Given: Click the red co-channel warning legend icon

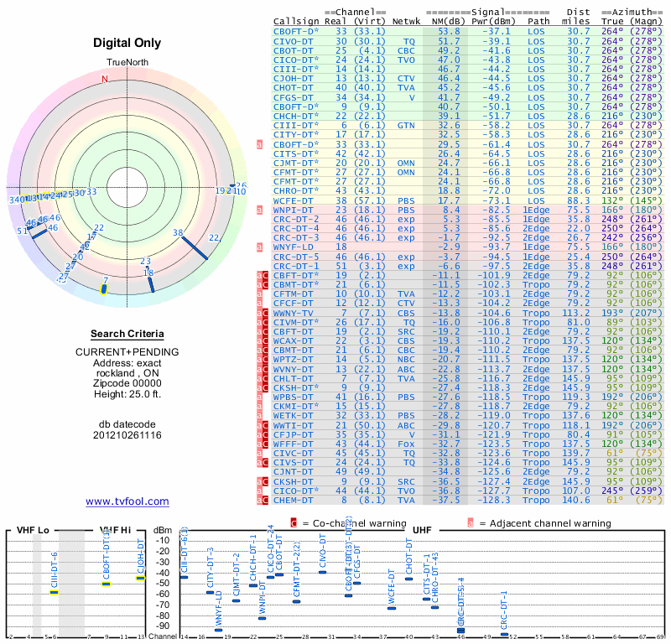Looking at the screenshot, I should coord(294,523).
